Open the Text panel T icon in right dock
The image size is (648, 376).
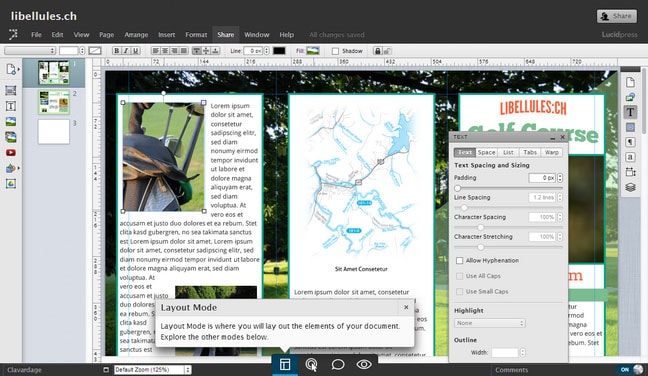[x=630, y=112]
